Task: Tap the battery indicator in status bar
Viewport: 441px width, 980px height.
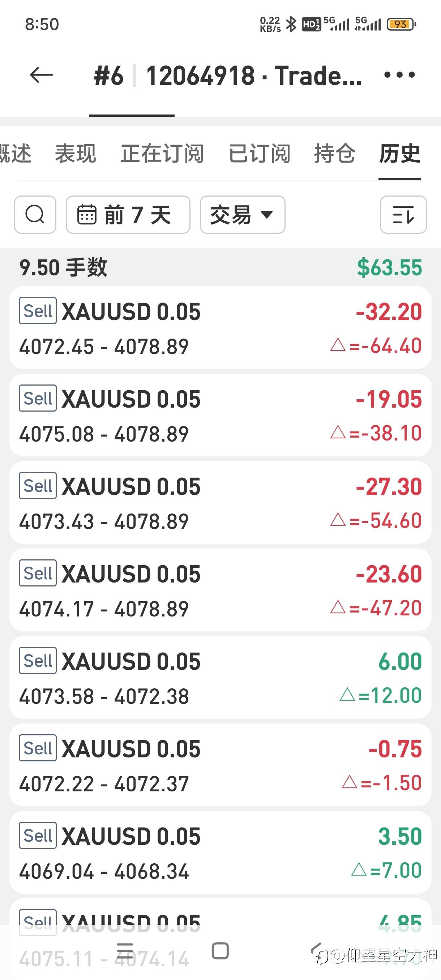Action: (x=401, y=24)
